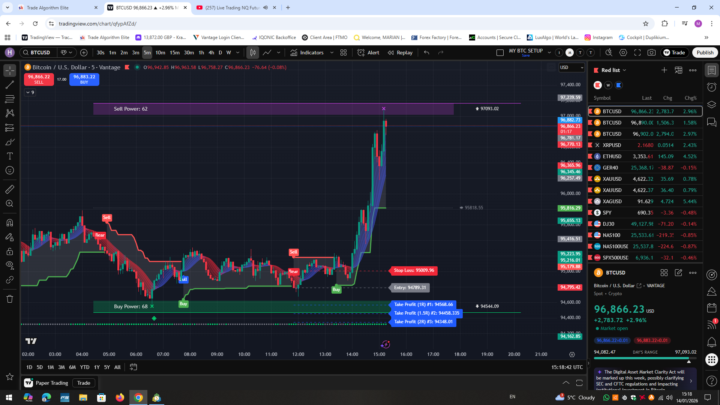
Task: Select the 1D date range
Action: [x=29, y=367]
